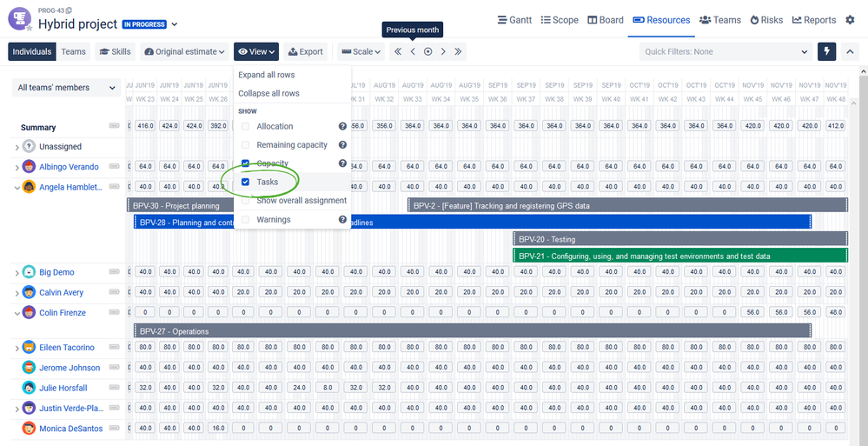Click the Export button
Image resolution: width=868 pixels, height=446 pixels.
[x=306, y=51]
